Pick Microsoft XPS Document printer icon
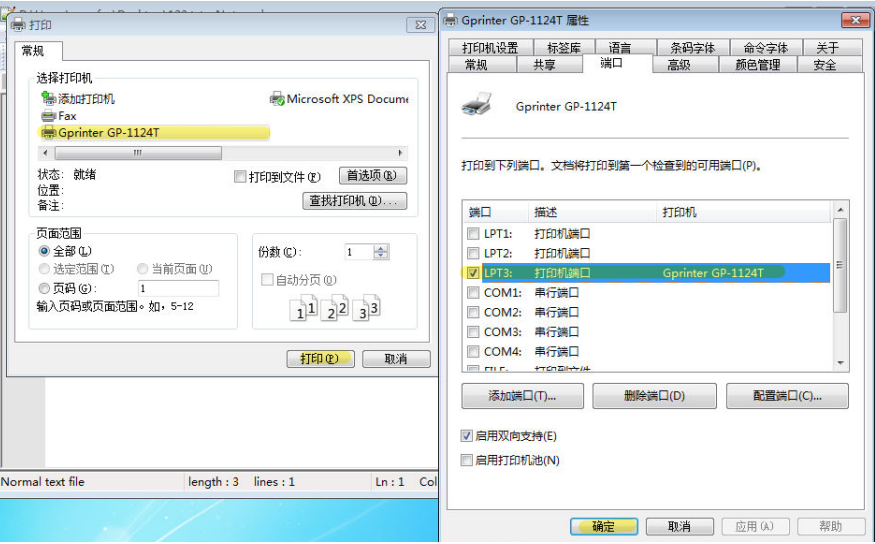 pyautogui.click(x=277, y=99)
